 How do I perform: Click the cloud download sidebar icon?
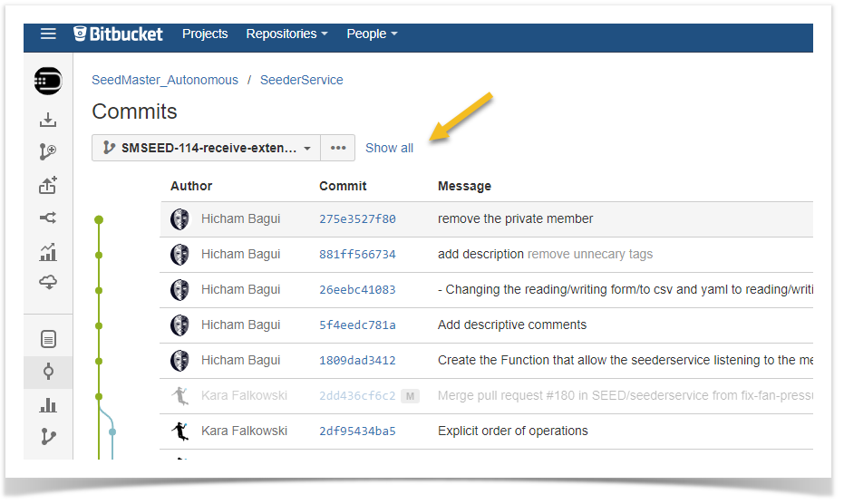[48, 283]
